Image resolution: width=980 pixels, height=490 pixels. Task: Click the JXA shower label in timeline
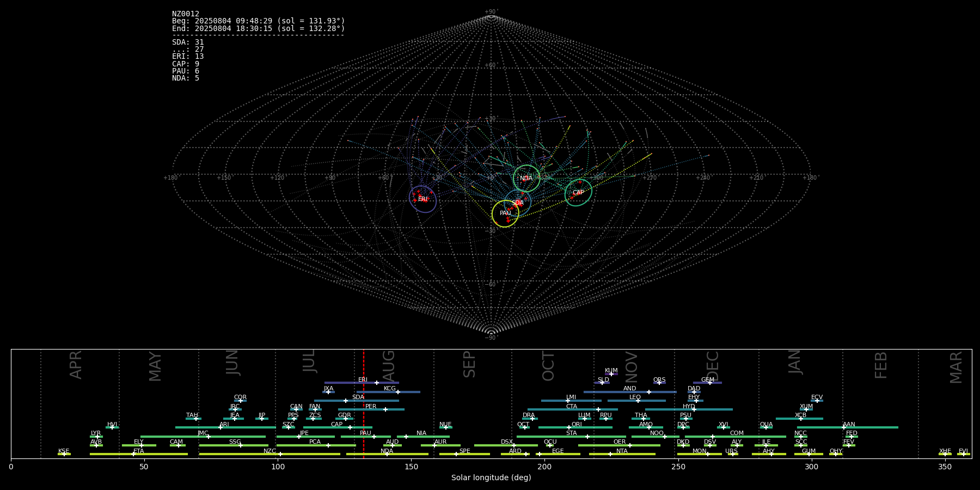[x=328, y=389]
